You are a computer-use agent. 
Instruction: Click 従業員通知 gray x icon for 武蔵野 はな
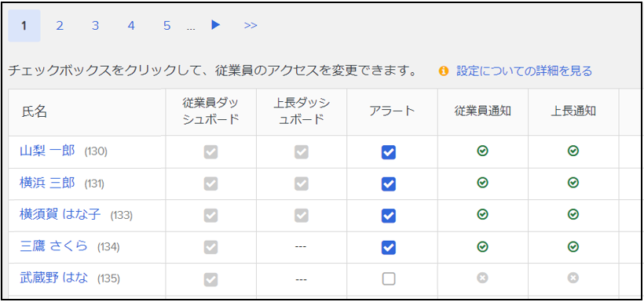click(x=482, y=278)
